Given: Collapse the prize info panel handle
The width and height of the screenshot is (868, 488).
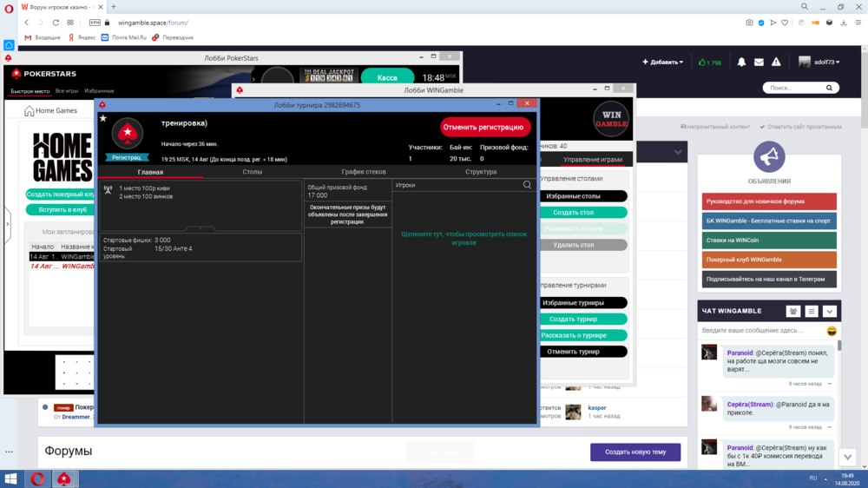Looking at the screenshot, I should coord(201,228).
